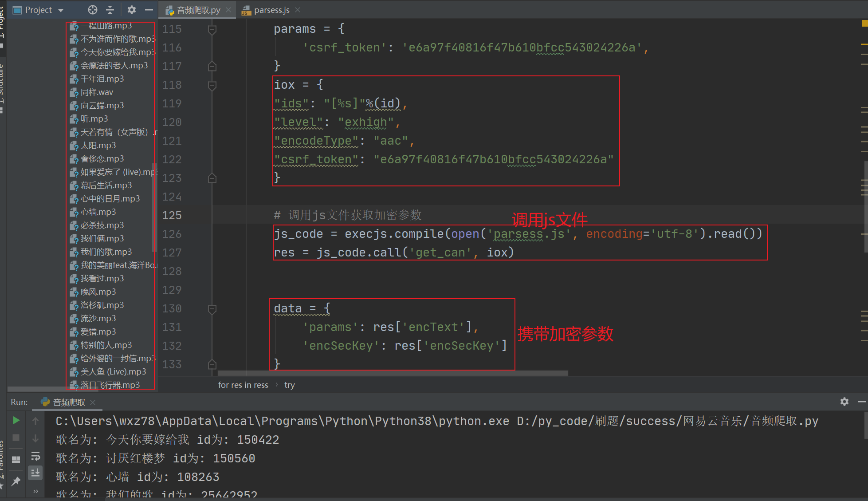This screenshot has height=501, width=868.
Task: Open Run panel settings gear
Action: click(844, 402)
